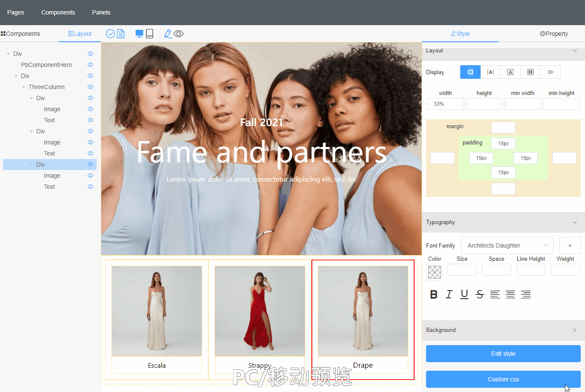
Task: Switch to the Style tab
Action: (x=460, y=34)
